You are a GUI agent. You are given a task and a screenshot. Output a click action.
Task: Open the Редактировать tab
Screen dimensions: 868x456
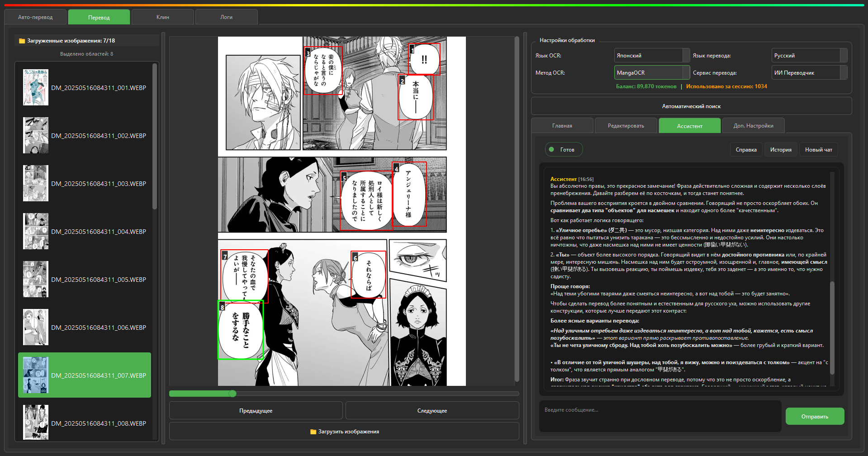pyautogui.click(x=626, y=126)
